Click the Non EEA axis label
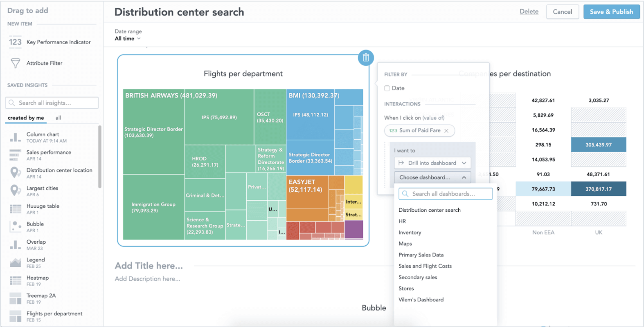 [543, 233]
